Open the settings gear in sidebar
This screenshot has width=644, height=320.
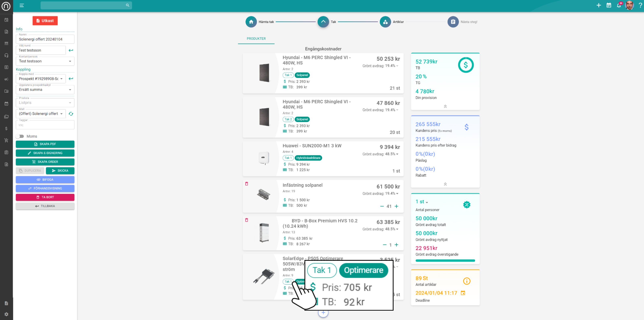click(7, 314)
